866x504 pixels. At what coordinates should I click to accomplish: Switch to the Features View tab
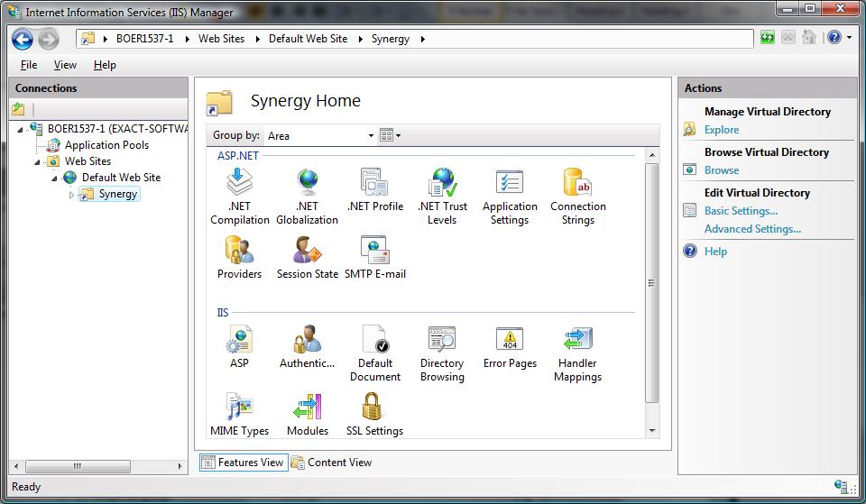coord(244,463)
